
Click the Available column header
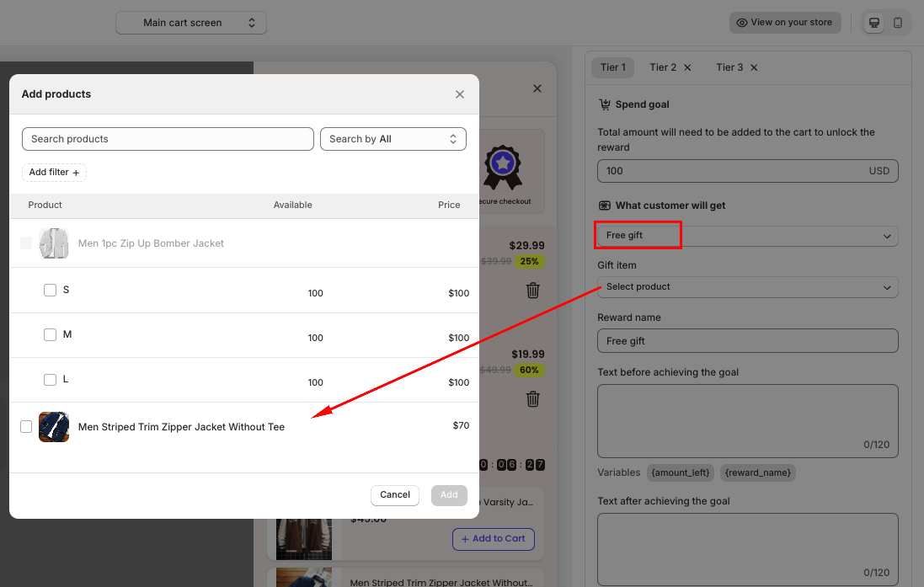[x=293, y=205]
